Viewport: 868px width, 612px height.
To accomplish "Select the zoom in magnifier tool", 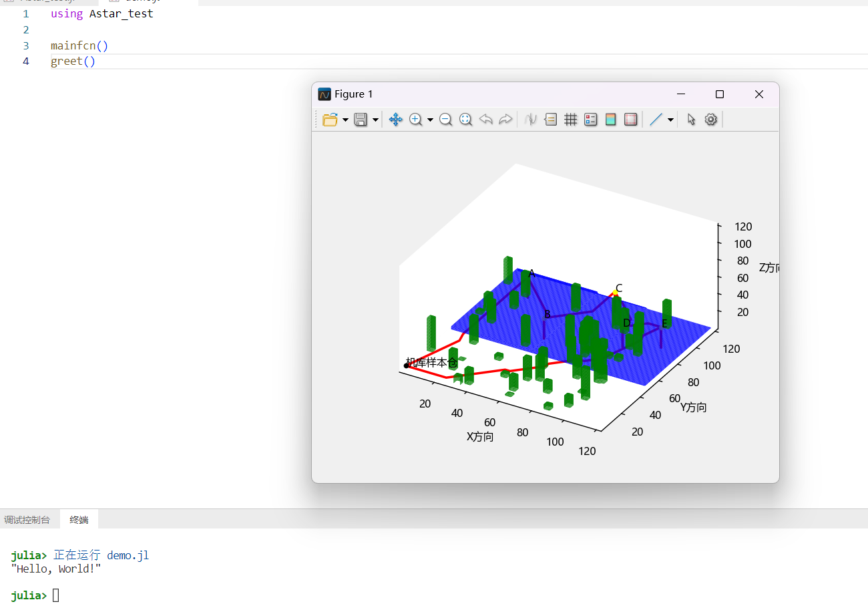I will 415,120.
